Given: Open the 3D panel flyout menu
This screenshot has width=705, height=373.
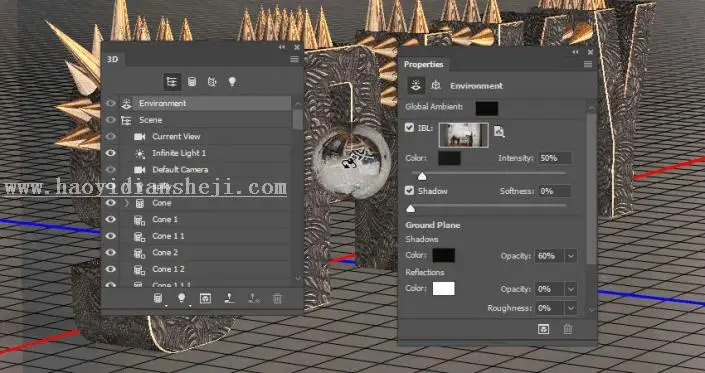Looking at the screenshot, I should click(294, 59).
